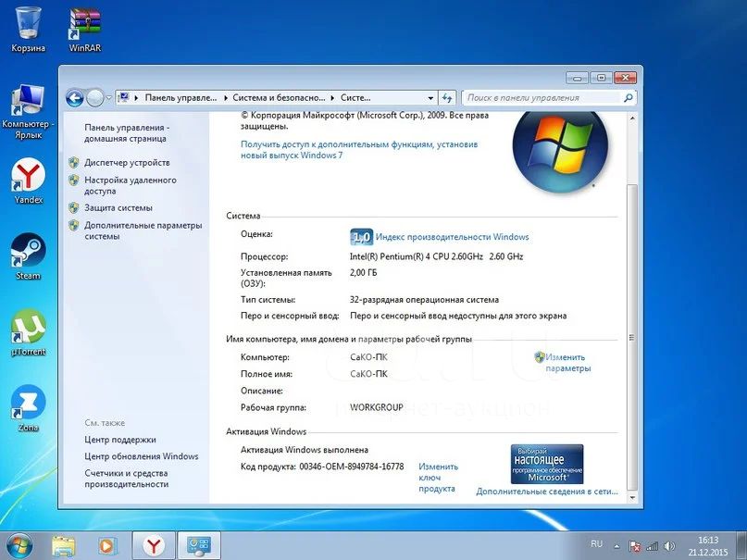Select the Компьютер - Ярлык desktop shortcut
Viewport: 747px width, 560px height.
tap(28, 112)
